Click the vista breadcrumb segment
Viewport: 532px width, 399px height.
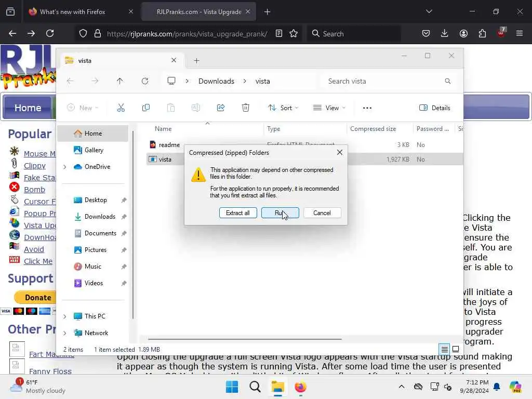[262, 81]
